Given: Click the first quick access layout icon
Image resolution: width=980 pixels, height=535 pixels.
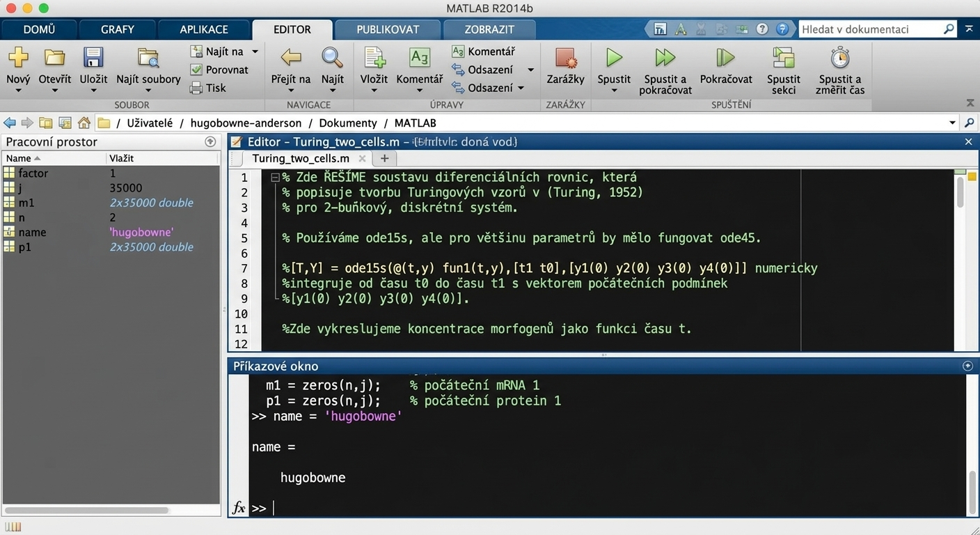Looking at the screenshot, I should pos(660,29).
